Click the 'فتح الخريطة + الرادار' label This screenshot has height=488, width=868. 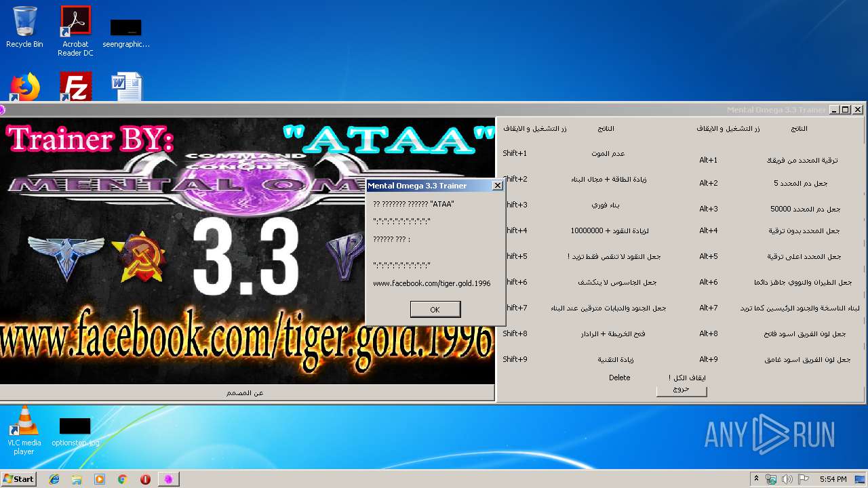coord(613,334)
